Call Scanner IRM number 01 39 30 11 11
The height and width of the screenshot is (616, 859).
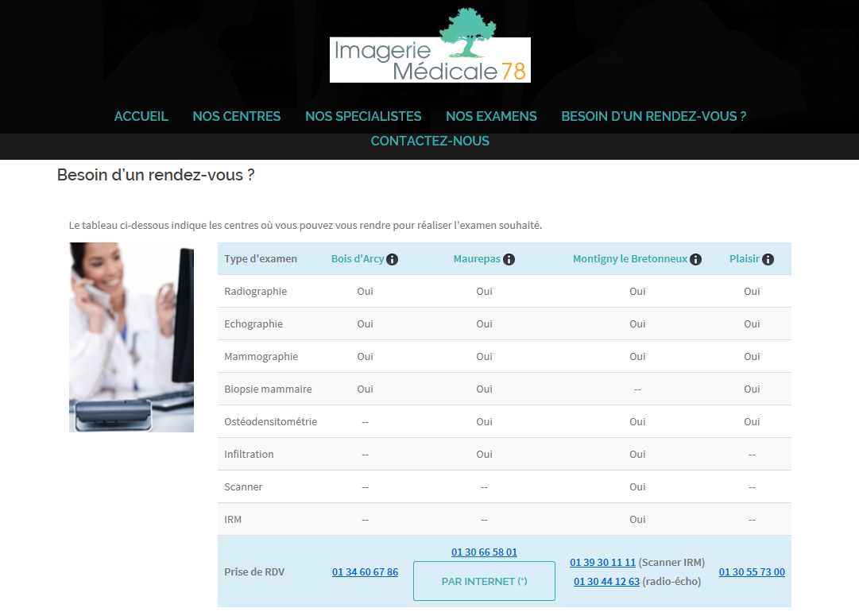[602, 562]
